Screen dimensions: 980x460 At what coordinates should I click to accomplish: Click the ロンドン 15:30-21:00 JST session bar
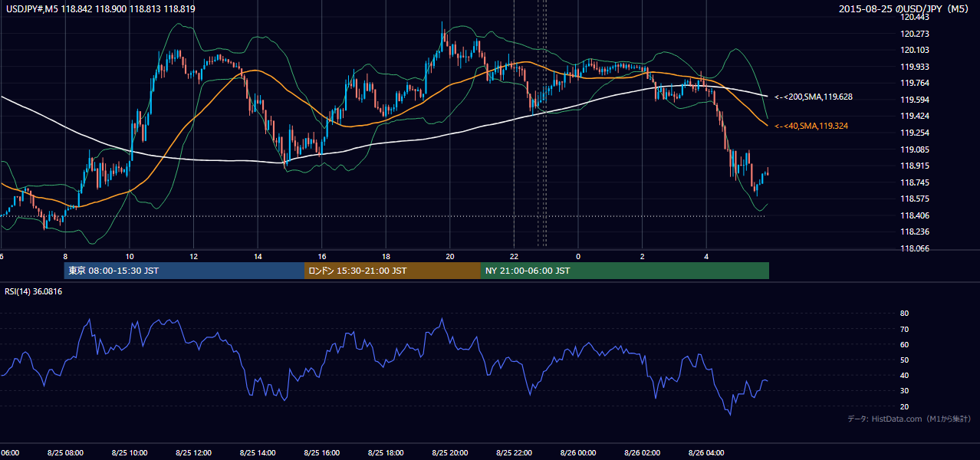[393, 271]
